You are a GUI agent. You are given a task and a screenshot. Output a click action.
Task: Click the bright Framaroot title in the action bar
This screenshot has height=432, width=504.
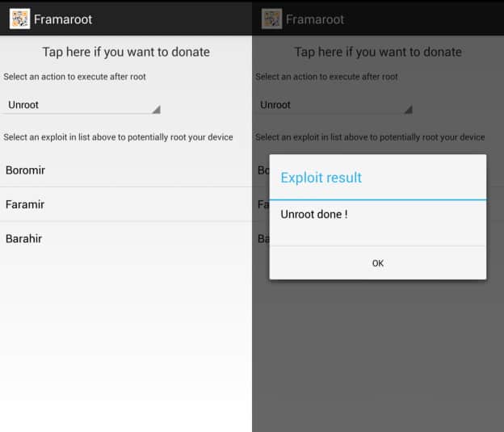point(63,19)
